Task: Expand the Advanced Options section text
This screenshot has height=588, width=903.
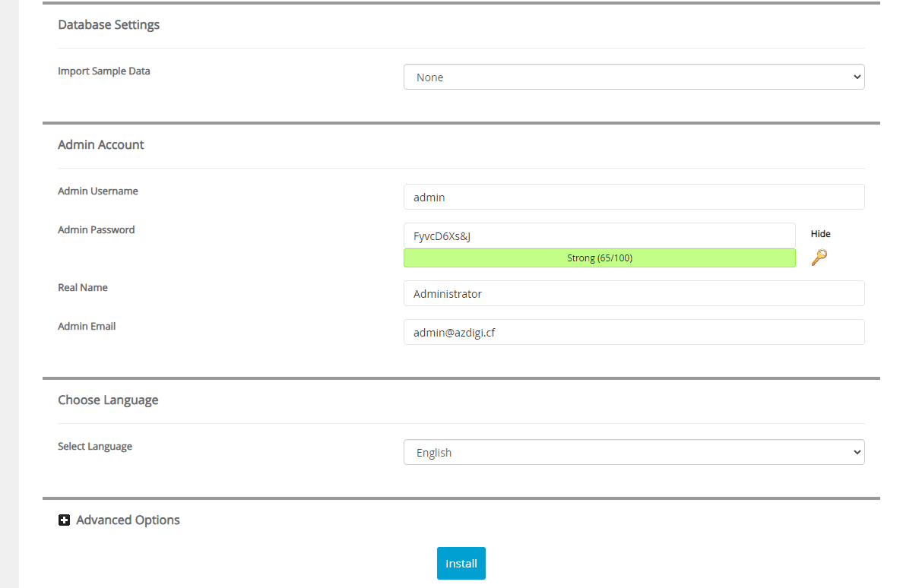Action: coord(128,520)
